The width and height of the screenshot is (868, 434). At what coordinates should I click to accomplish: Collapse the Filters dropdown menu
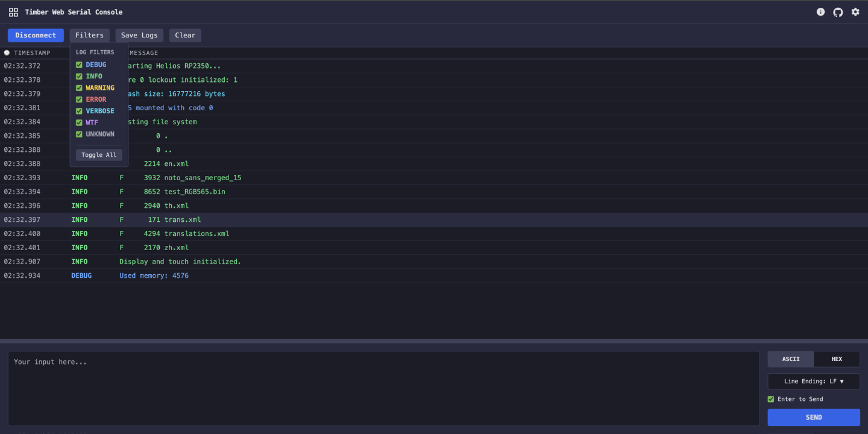[89, 35]
